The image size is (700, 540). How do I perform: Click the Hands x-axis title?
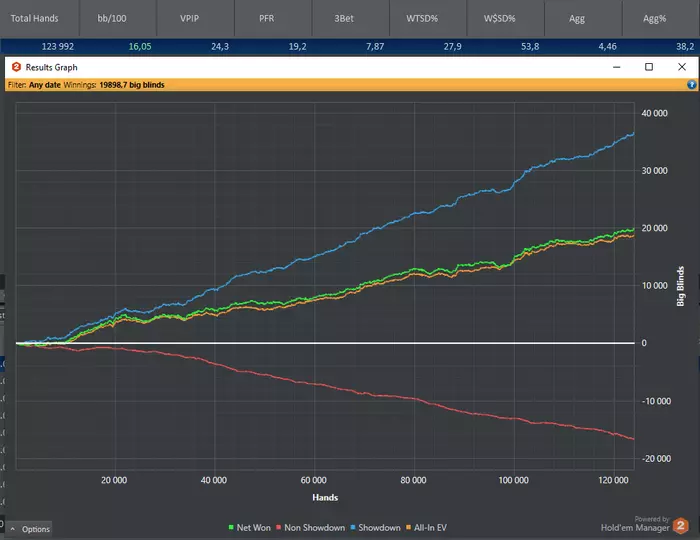325,498
